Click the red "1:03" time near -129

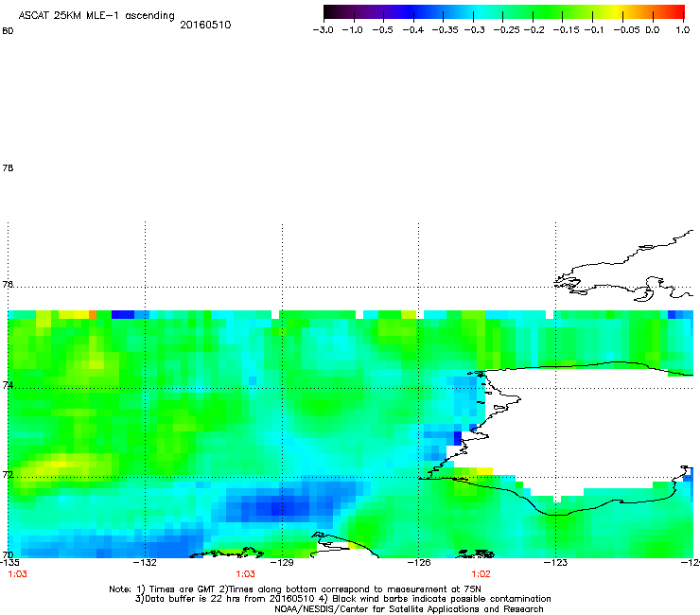[x=246, y=574]
